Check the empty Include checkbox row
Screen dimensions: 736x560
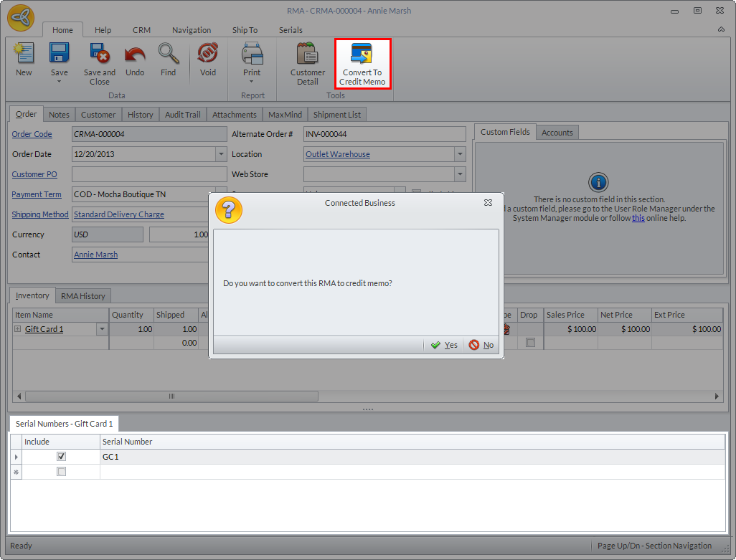61,472
